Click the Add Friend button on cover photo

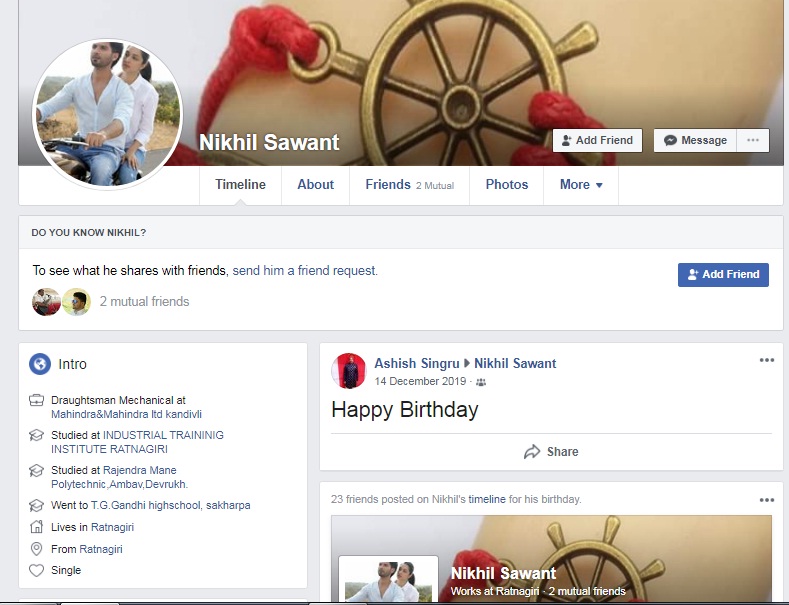tap(597, 140)
